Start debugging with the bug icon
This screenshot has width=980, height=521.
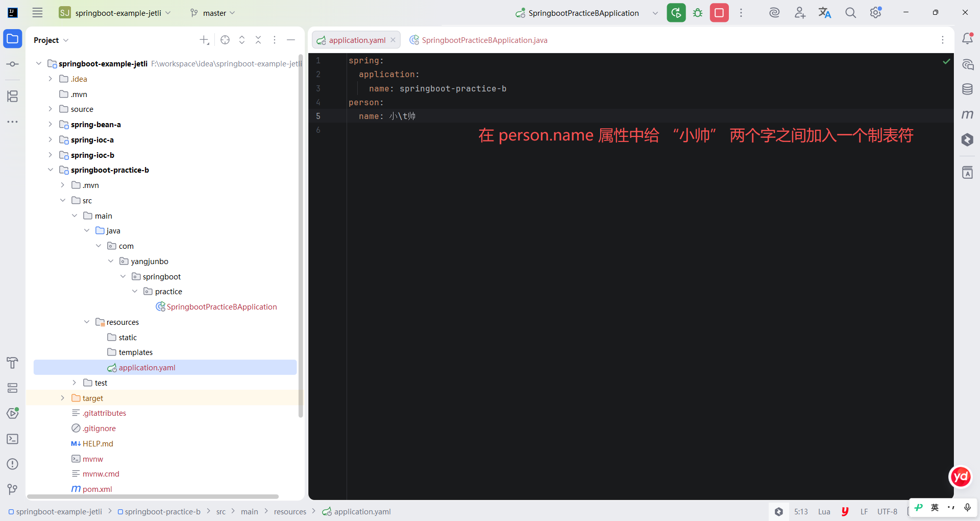click(698, 13)
